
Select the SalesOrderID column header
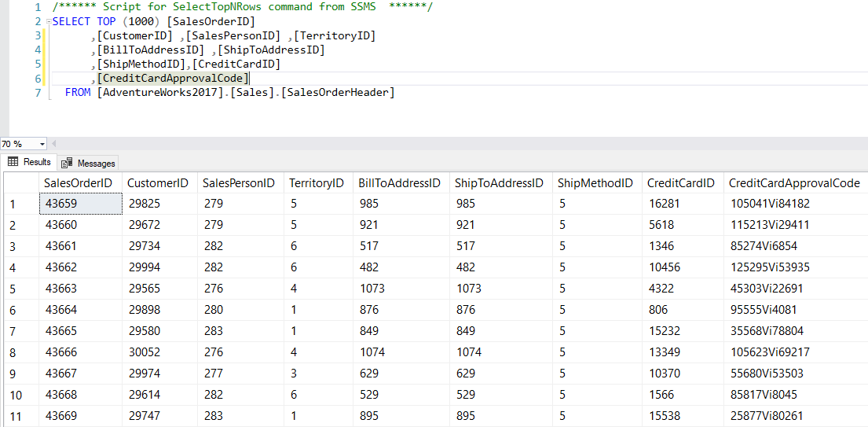79,183
